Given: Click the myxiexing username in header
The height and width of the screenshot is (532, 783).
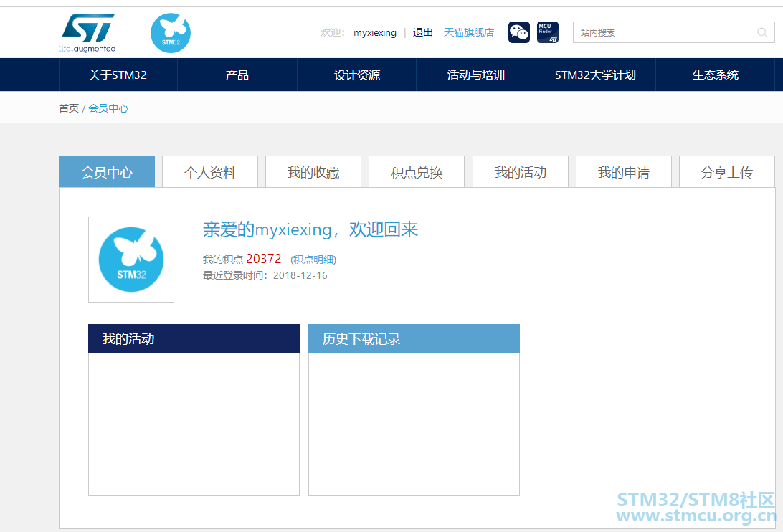Looking at the screenshot, I should [374, 32].
